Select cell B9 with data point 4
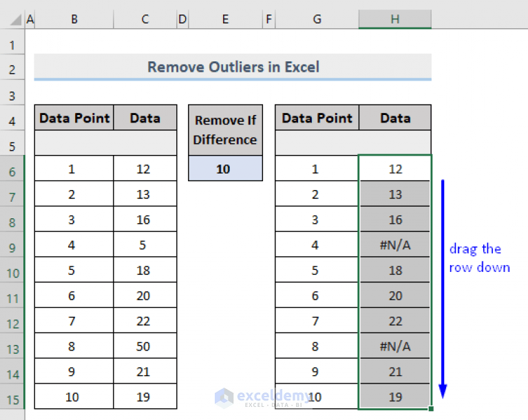 click(x=74, y=244)
